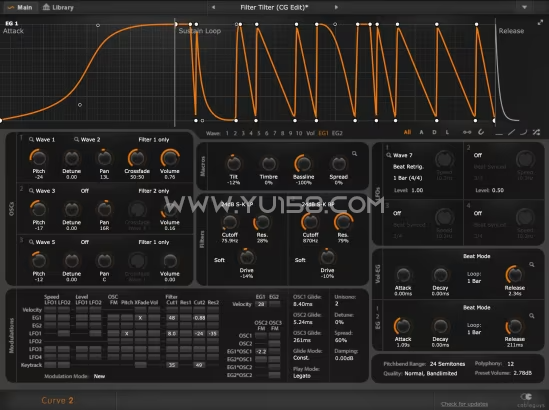The width and height of the screenshot is (549, 410).
Task: Go to next preset with right arrow
Action: pyautogui.click(x=336, y=7)
